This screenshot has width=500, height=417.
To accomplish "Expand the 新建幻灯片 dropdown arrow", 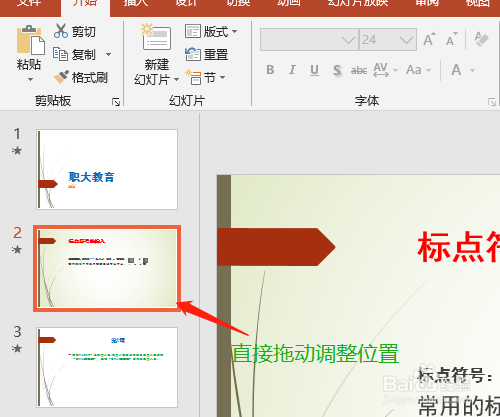I will [x=176, y=80].
